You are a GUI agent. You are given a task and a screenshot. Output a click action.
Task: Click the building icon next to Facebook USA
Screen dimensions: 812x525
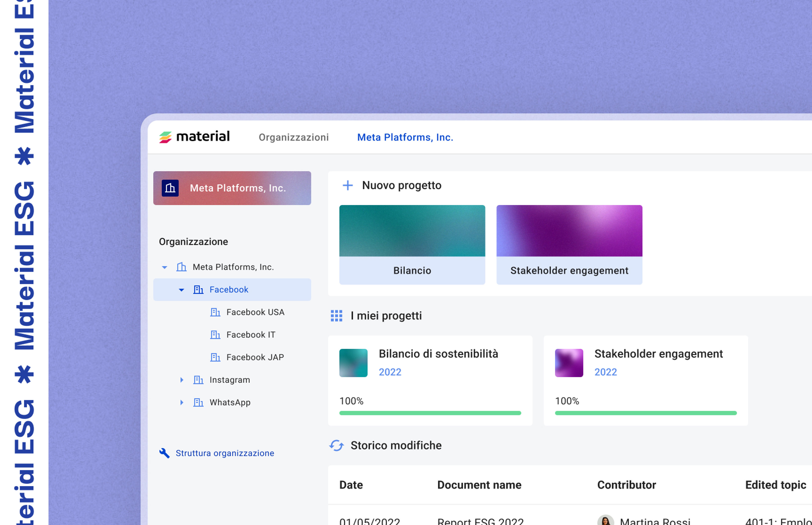pos(215,312)
